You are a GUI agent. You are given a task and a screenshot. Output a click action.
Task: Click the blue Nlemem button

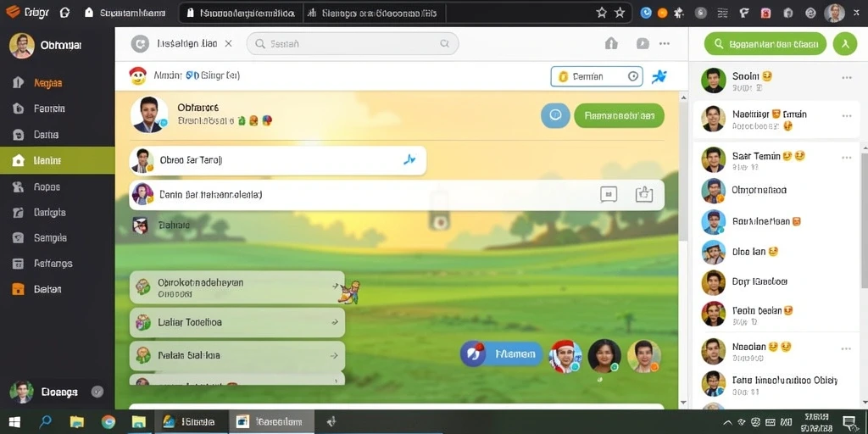pos(502,353)
